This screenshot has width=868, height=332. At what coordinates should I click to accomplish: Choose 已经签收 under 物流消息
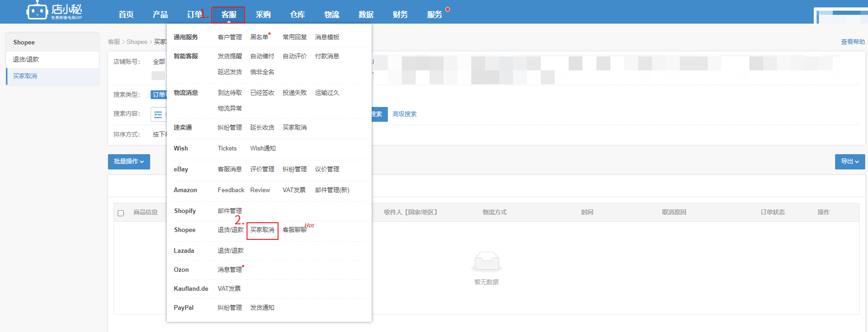click(262, 93)
